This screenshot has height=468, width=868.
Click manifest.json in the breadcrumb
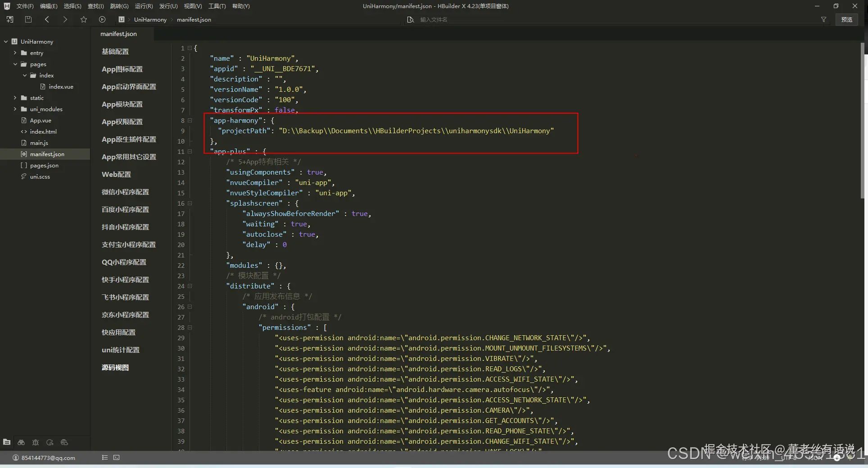194,19
